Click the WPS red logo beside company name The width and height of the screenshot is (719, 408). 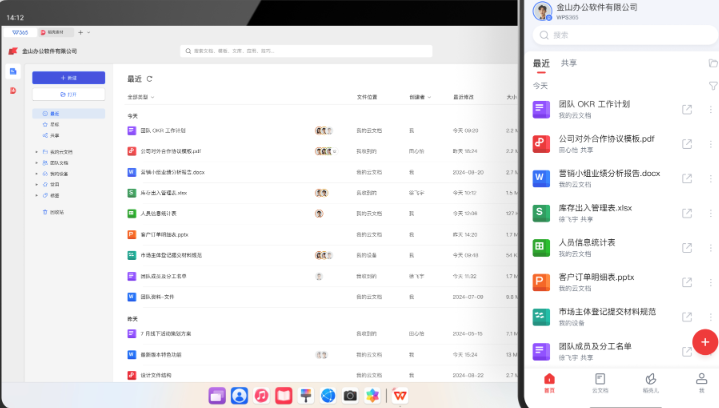click(x=13, y=51)
